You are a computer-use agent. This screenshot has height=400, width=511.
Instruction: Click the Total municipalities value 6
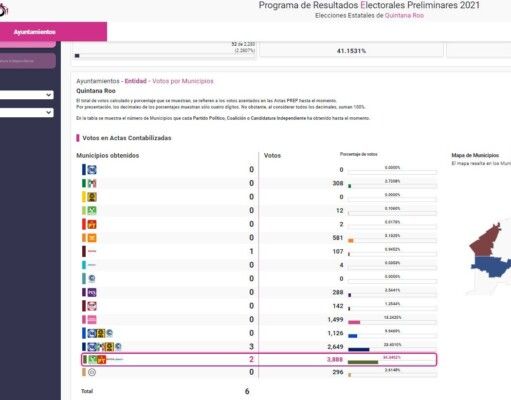tap(247, 391)
